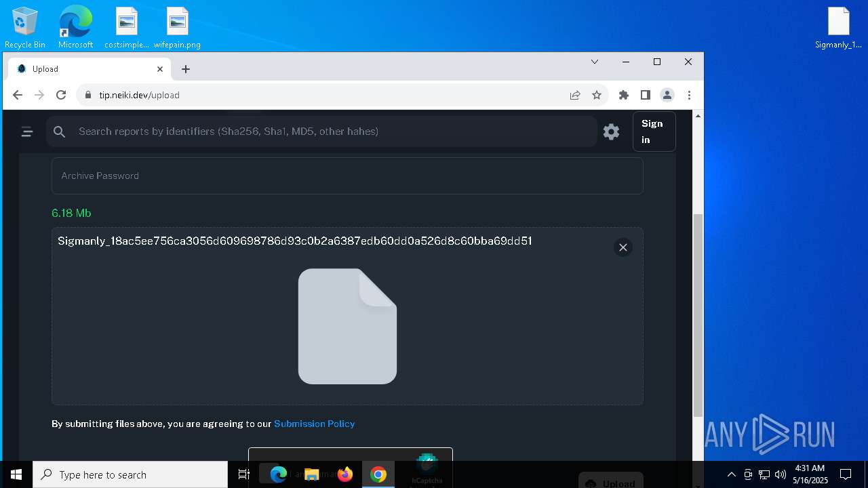Screen dimensions: 868x488
Task: Open site settings gear icon
Action: [612, 131]
